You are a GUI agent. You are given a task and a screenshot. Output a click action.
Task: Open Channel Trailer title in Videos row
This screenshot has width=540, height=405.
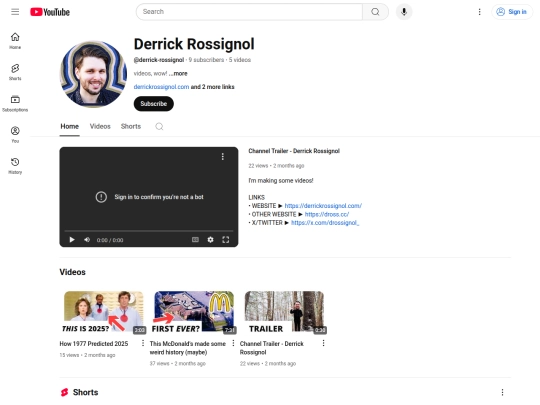[272, 348]
